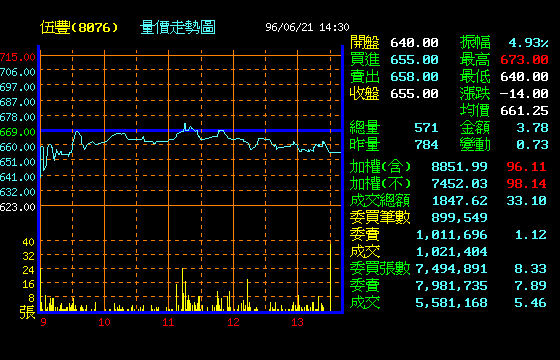Click the timestamp 96/06/21 14:30
The image size is (560, 360).
pyautogui.click(x=307, y=27)
